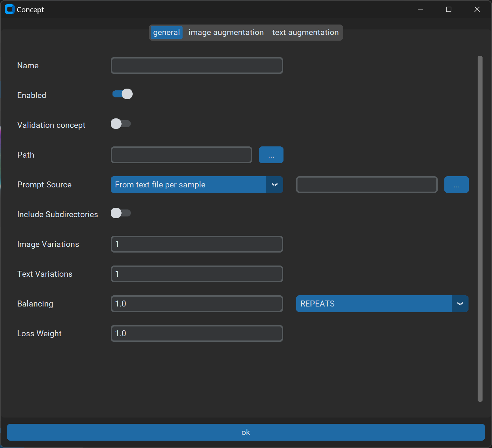Image resolution: width=492 pixels, height=448 pixels.
Task: Click the Loss Weight input field
Action: point(197,333)
